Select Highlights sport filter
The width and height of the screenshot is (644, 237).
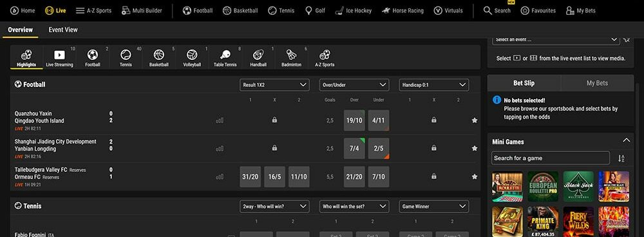click(26, 58)
